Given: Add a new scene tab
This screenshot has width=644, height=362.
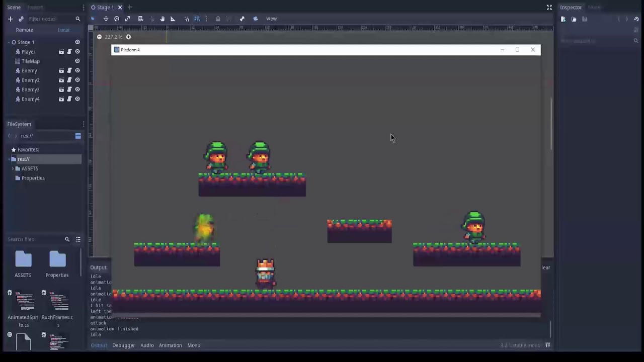Looking at the screenshot, I should click(x=130, y=7).
